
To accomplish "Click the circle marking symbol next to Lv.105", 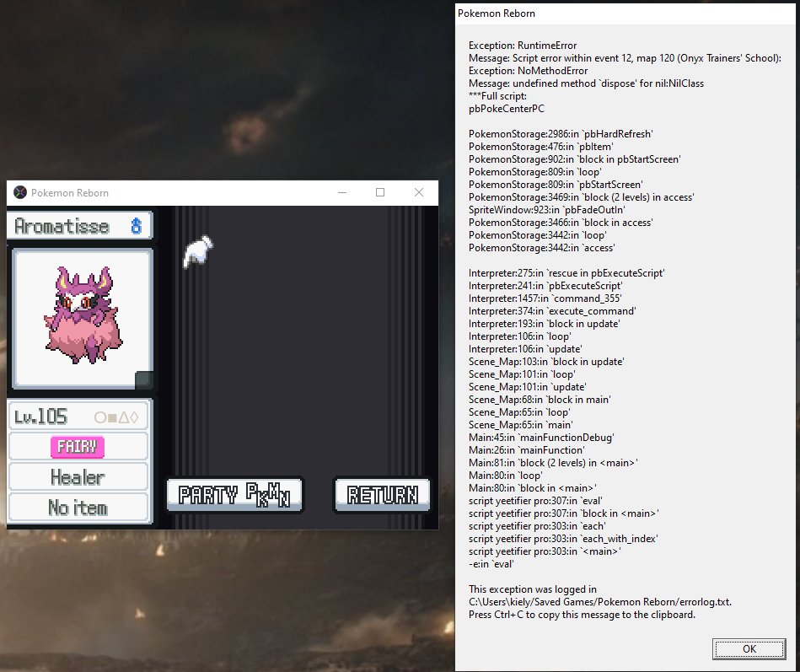I will tap(100, 417).
